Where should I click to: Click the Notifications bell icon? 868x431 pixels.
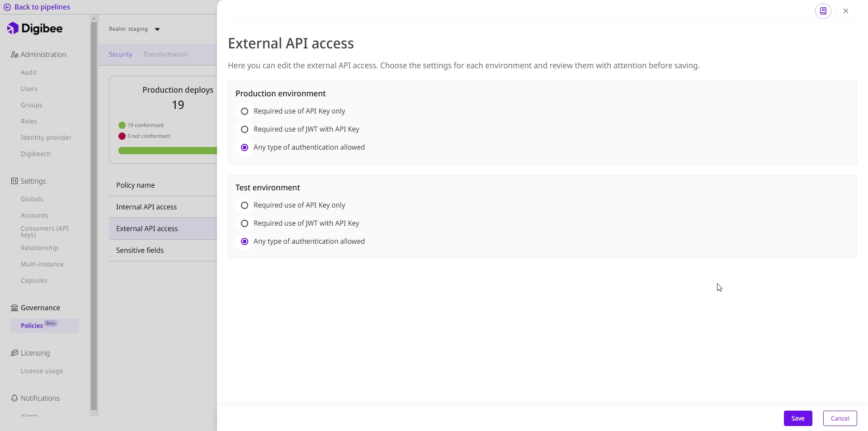[14, 398]
